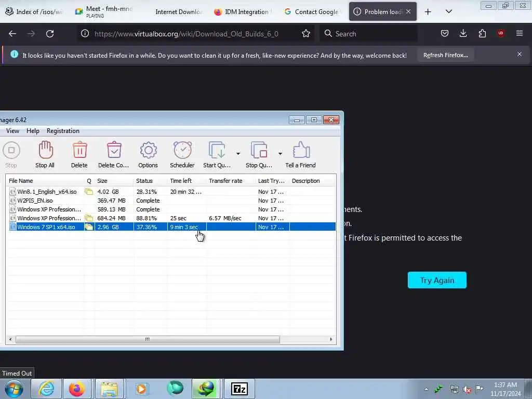Viewport: 532px width, 399px height.
Task: Show hidden system tray icons arrow
Action: point(426,389)
